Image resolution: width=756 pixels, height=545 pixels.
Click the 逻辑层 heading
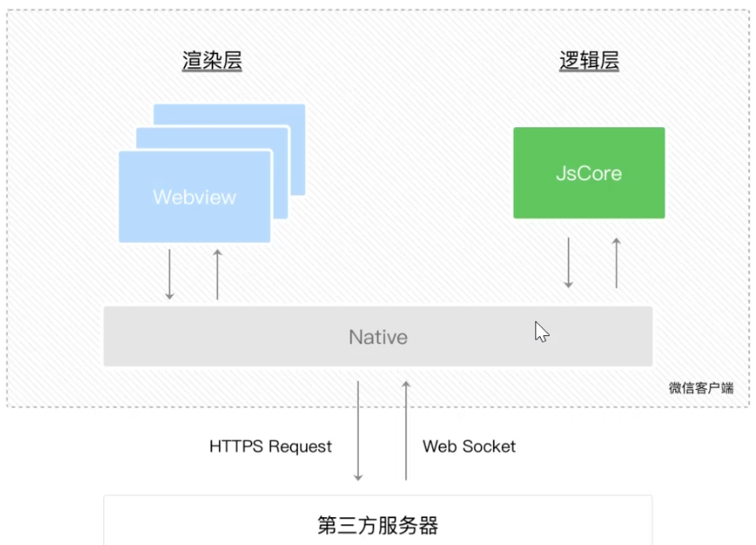[x=589, y=61]
